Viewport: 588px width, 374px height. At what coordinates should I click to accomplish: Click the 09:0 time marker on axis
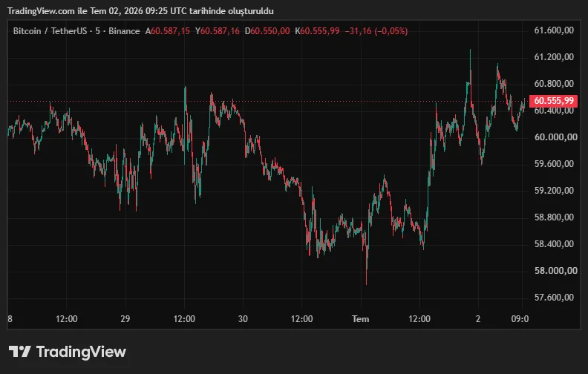[x=520, y=319]
